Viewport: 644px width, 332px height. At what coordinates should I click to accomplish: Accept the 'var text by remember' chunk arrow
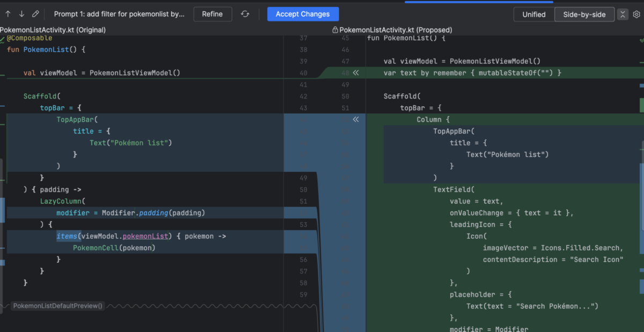tap(355, 73)
